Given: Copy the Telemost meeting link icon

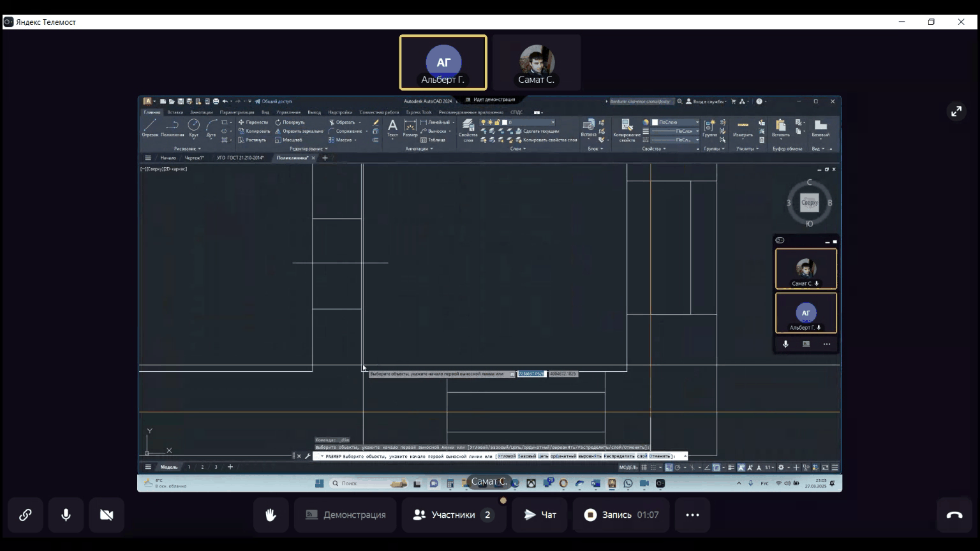Looking at the screenshot, I should coord(26,515).
